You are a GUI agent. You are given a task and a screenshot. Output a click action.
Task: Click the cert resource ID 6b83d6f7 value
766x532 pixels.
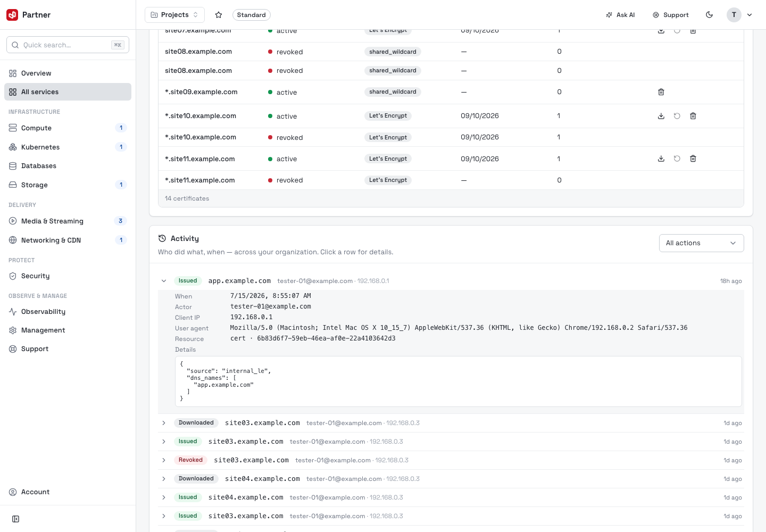(x=326, y=338)
